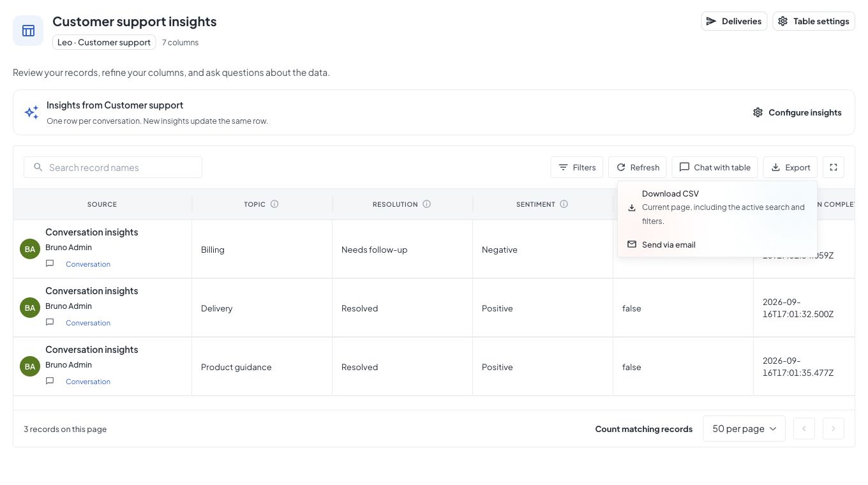Open Conversation link in Product guidance row
Screen dimensions: 868x485
88,382
